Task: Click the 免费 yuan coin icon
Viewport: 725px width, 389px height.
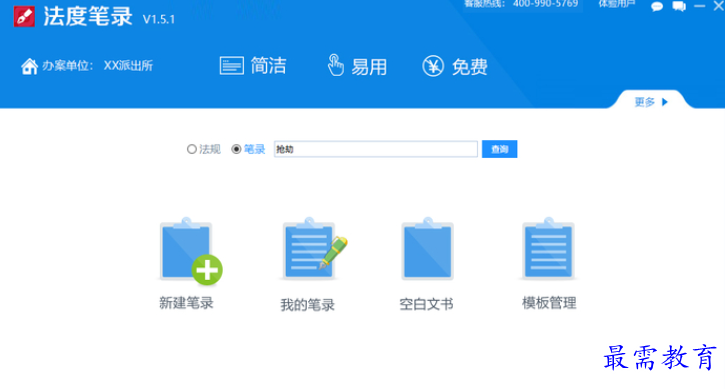Action: [433, 66]
